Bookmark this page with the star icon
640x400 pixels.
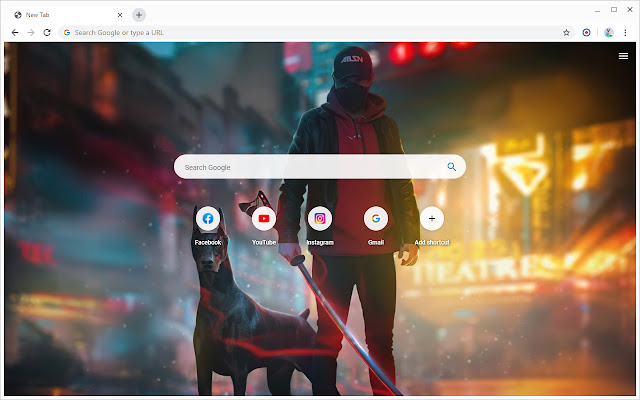(x=566, y=33)
